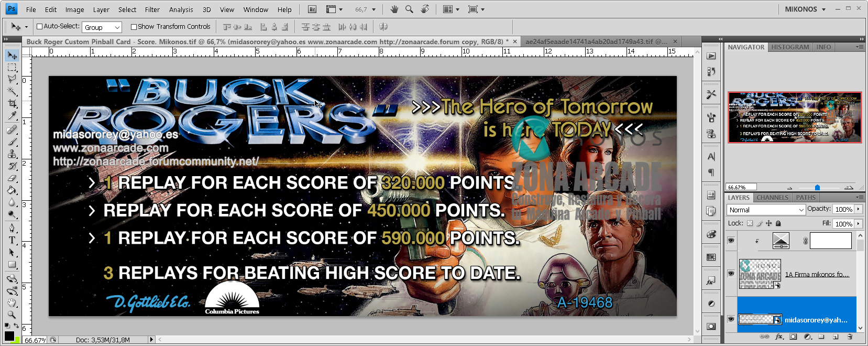
Task: Click the link layers icon
Action: (x=765, y=337)
